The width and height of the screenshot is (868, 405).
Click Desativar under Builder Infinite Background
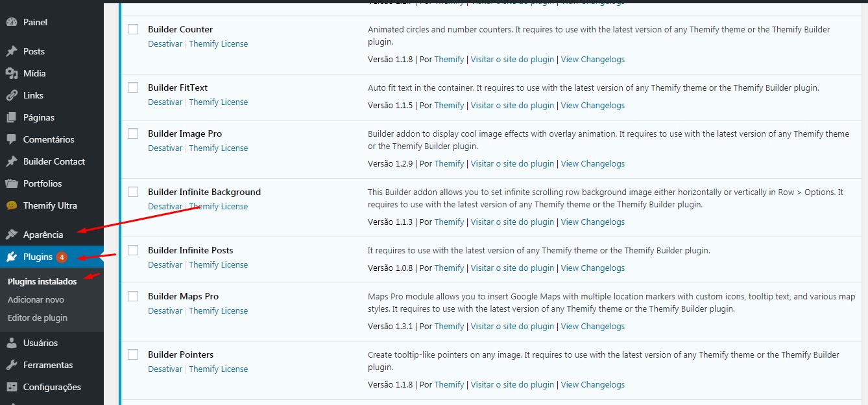tap(165, 207)
